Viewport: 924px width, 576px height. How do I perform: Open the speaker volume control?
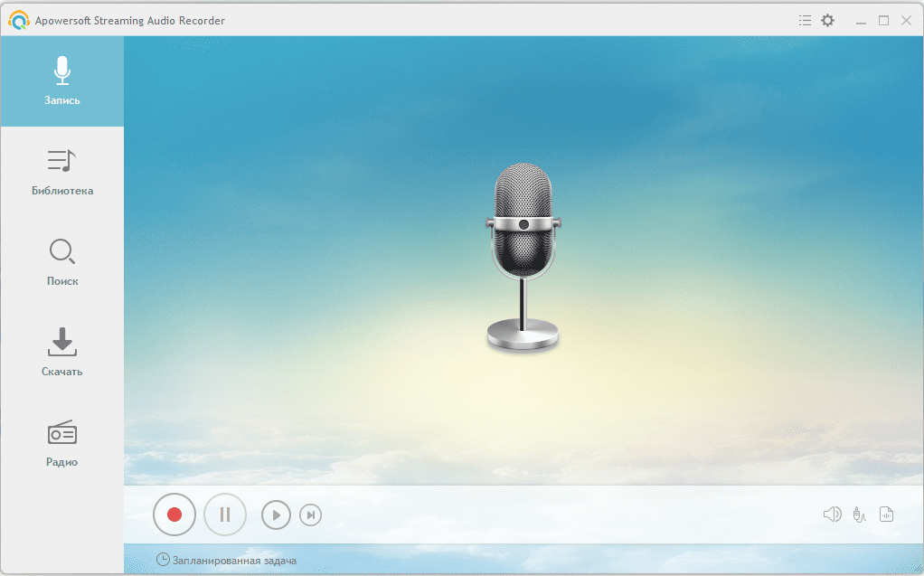pos(832,515)
